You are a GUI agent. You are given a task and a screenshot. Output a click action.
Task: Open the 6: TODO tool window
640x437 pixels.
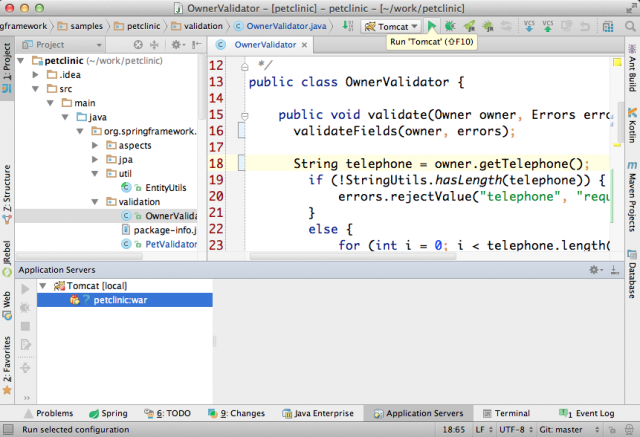(167, 413)
